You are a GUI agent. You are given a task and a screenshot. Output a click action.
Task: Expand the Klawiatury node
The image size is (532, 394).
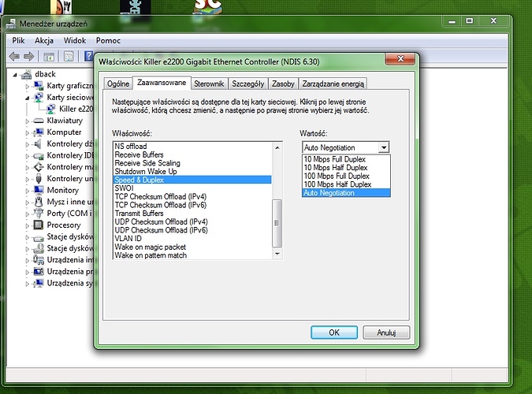coord(28,121)
